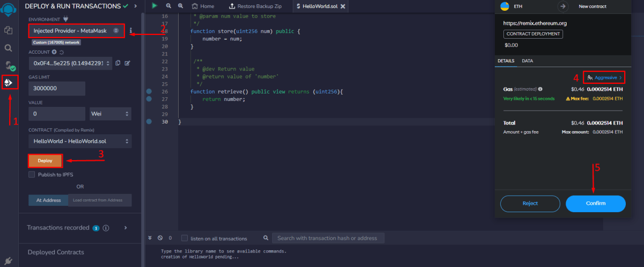Click the At Address button
644x267 pixels.
[x=48, y=200]
